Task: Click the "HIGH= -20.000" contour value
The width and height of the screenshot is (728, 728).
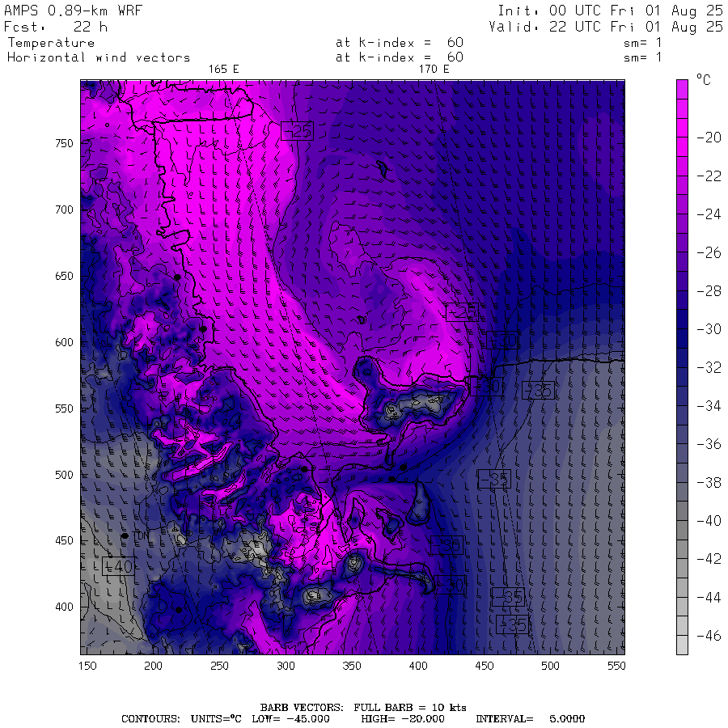Action: tap(403, 719)
